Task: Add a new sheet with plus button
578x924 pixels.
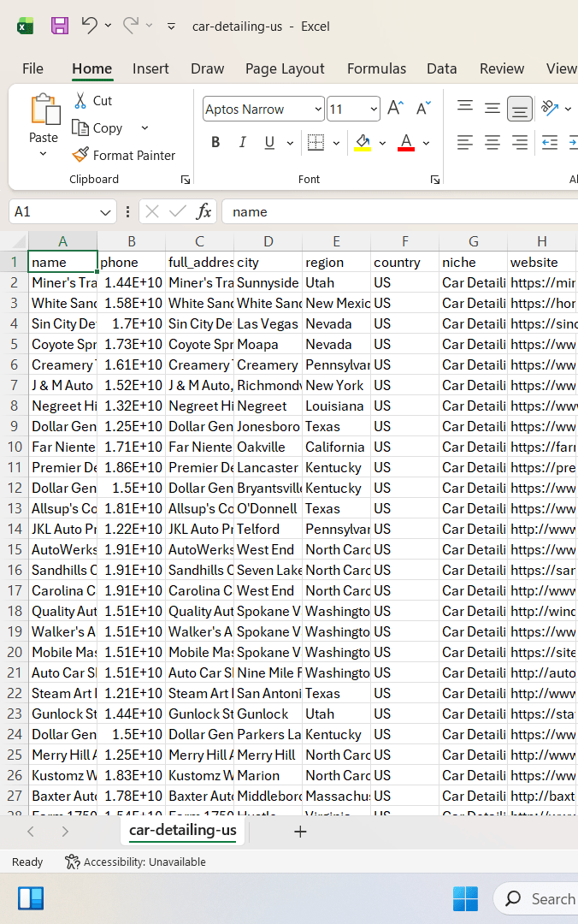Action: pos(300,832)
